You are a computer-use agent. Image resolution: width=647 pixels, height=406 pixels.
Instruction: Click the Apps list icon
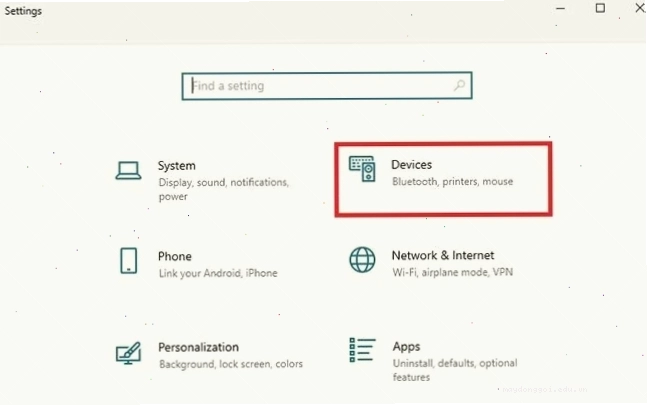coord(362,350)
